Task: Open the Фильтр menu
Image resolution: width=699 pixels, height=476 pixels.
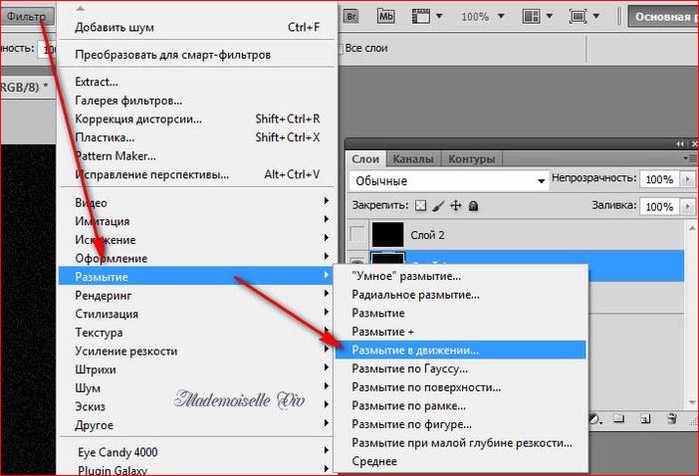Action: coord(26,17)
